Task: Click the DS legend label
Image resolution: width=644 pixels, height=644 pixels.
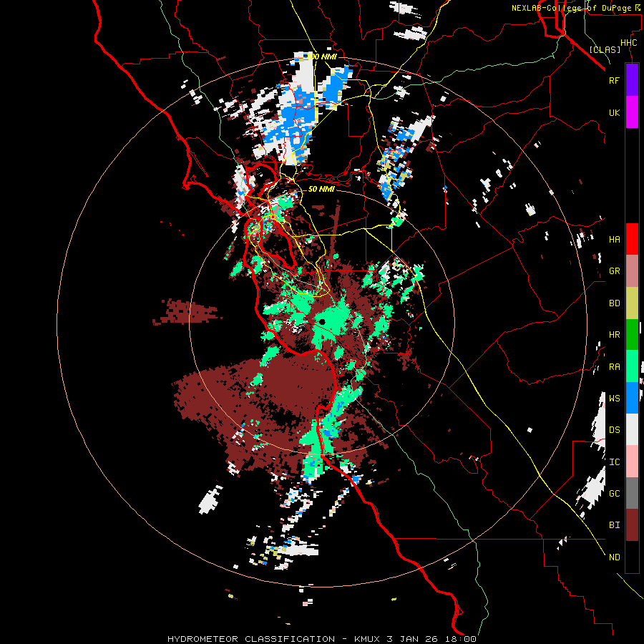Action: [614, 429]
